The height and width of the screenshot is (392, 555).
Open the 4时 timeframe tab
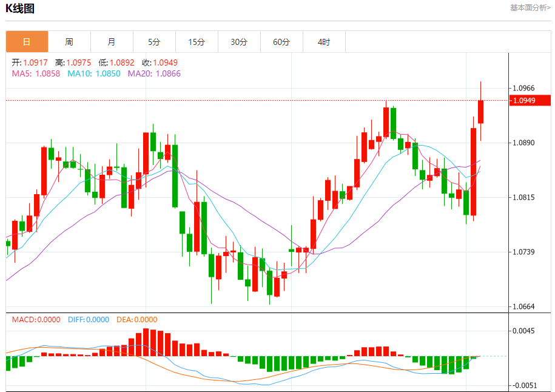pyautogui.click(x=325, y=42)
